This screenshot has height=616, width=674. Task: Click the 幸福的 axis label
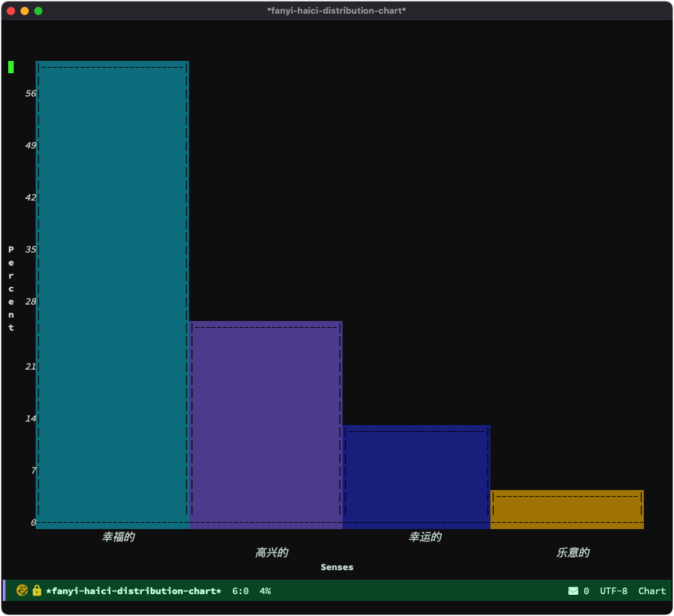(x=118, y=537)
